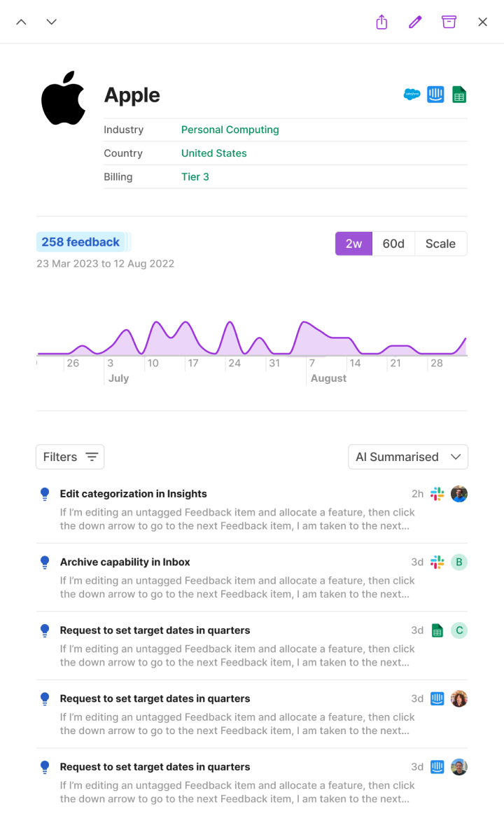Open the Personal Computing industry link
This screenshot has height=814, width=504.
(230, 130)
